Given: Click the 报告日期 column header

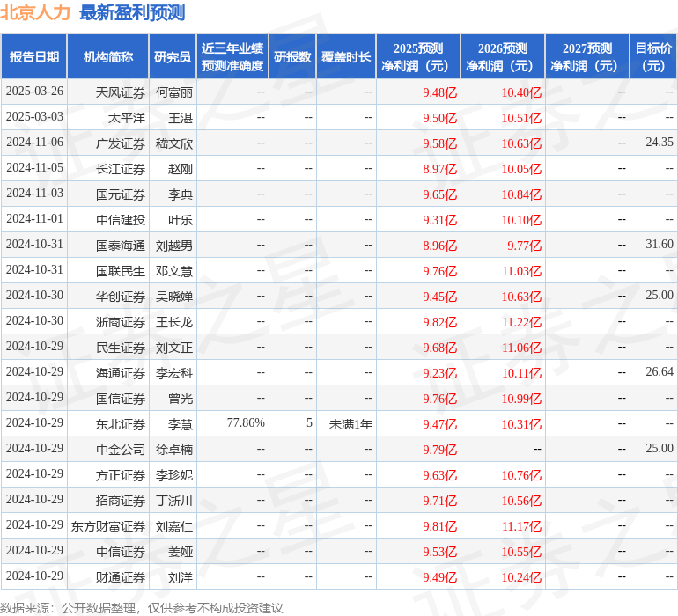Looking at the screenshot, I should click(x=33, y=56).
